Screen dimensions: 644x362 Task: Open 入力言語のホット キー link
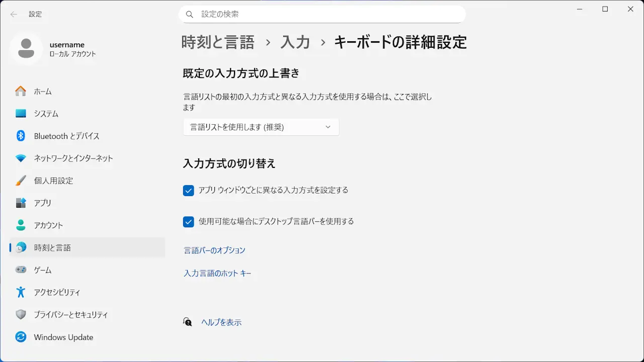[217, 274]
